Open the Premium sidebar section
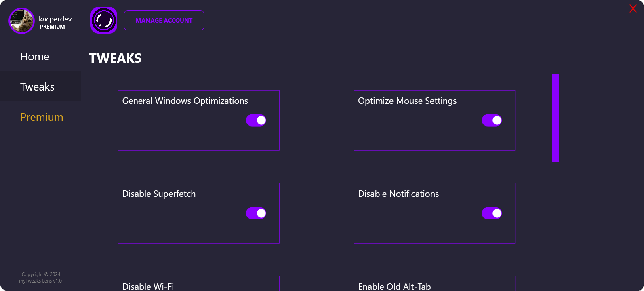 tap(42, 117)
